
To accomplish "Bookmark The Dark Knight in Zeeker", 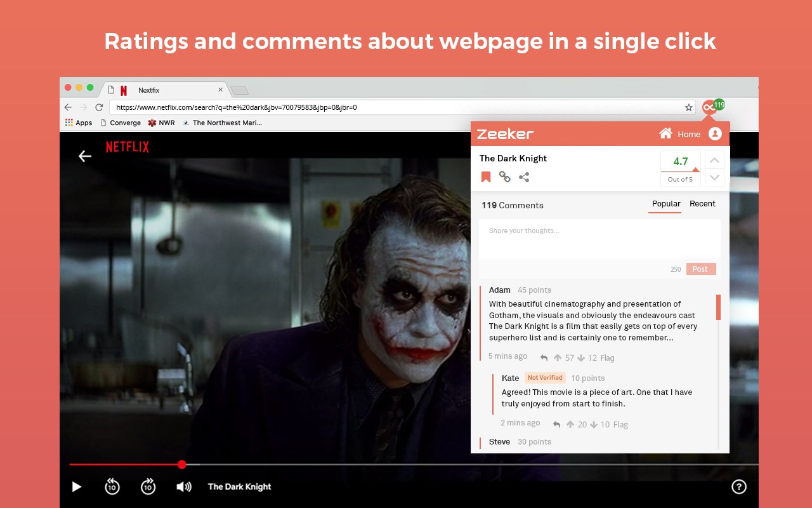I will 486,177.
